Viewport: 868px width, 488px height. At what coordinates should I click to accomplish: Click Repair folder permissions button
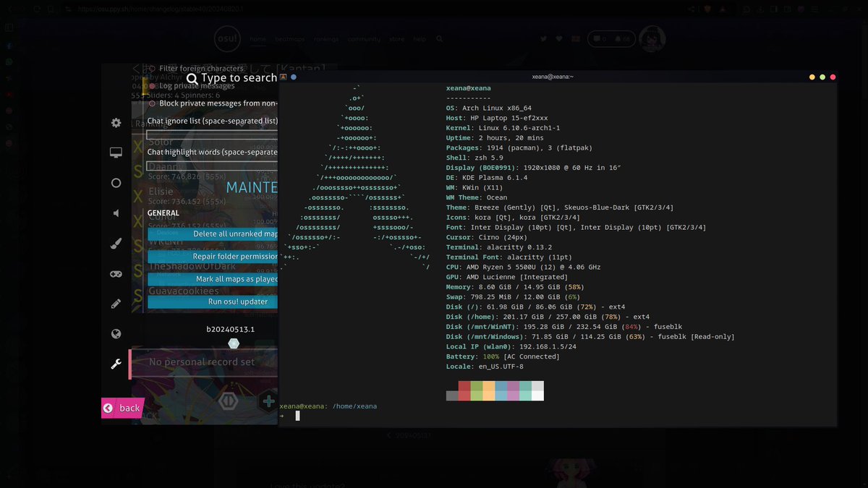click(213, 257)
